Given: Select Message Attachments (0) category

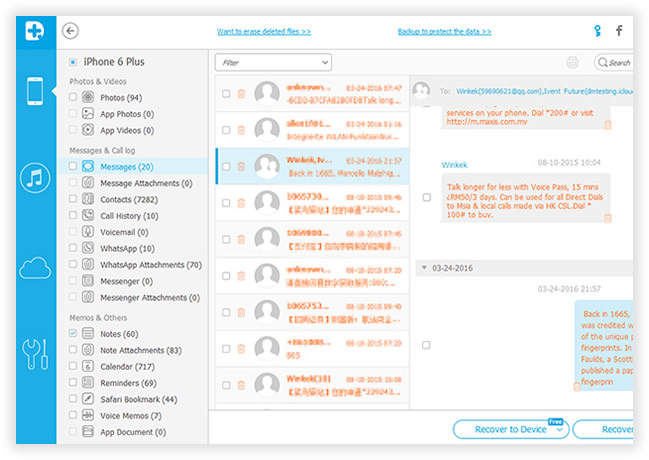Looking at the screenshot, I should click(x=146, y=183).
